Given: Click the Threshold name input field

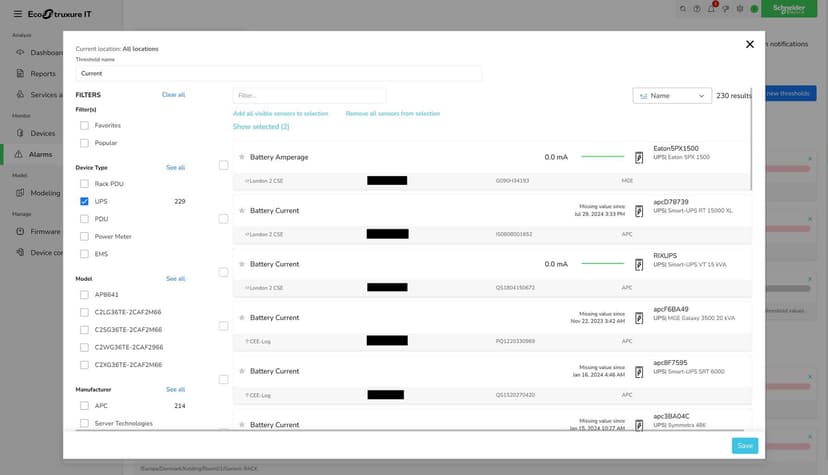Looking at the screenshot, I should tap(278, 73).
